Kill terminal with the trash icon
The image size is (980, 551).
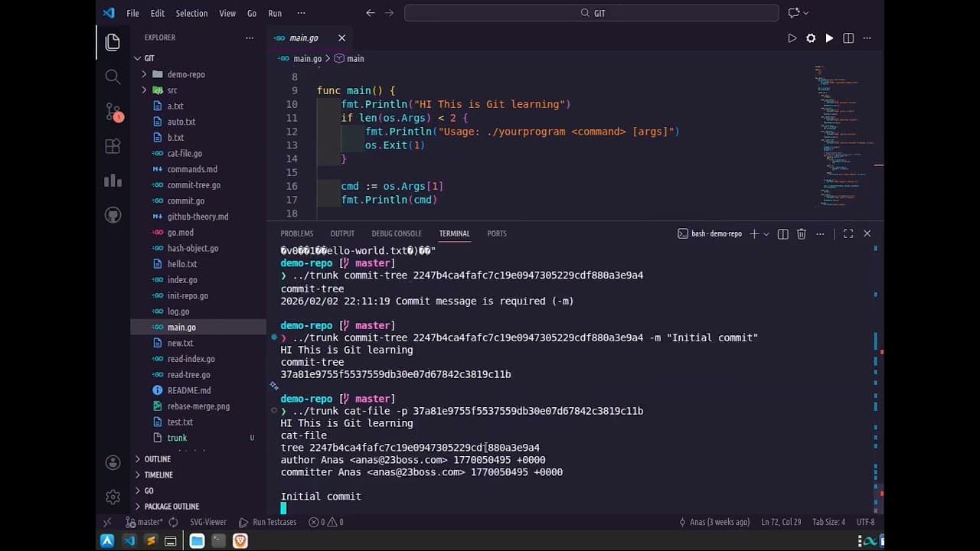801,233
